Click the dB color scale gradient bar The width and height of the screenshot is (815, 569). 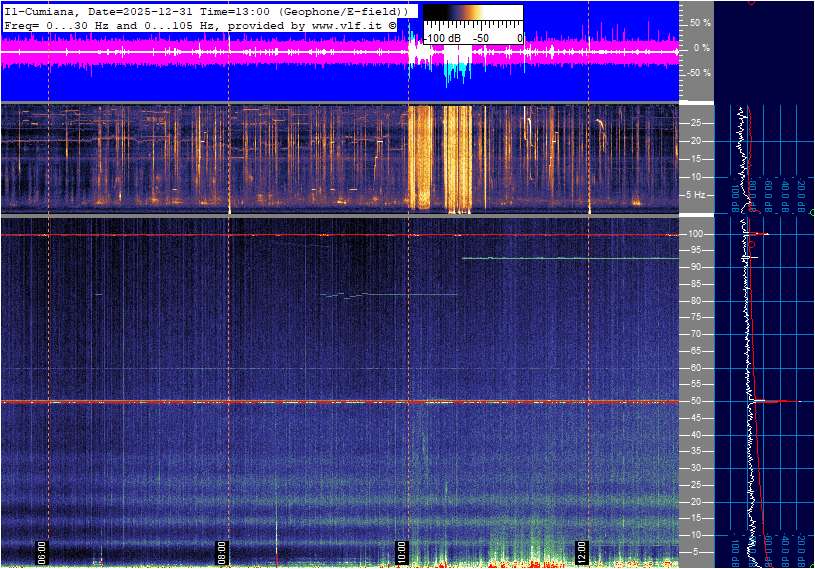472,19
